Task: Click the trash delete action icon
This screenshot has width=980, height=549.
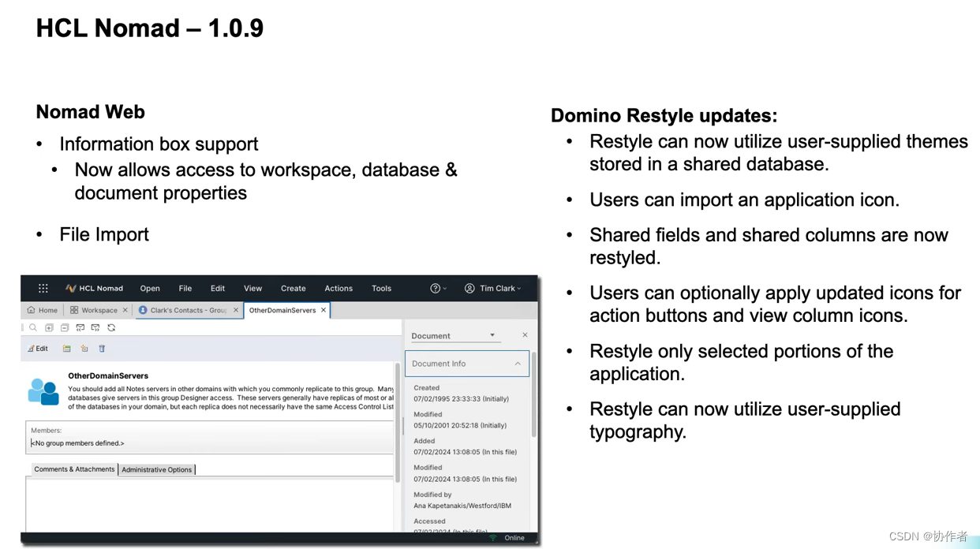Action: (x=102, y=349)
